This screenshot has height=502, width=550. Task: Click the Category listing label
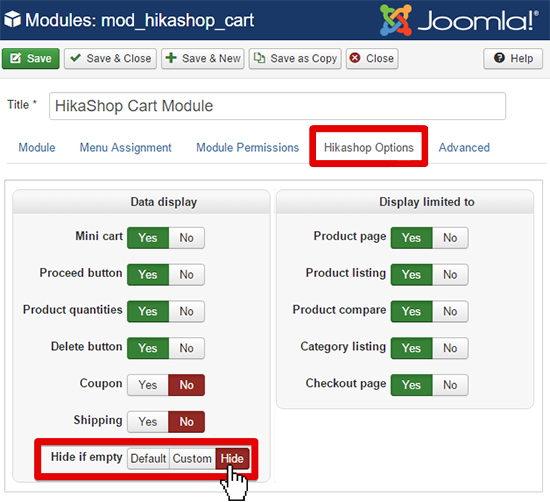(343, 347)
